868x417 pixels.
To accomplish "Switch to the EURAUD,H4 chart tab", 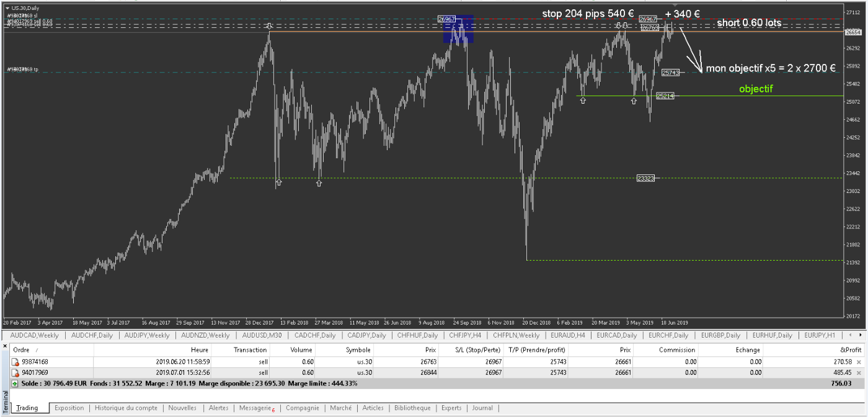I will pyautogui.click(x=567, y=336).
